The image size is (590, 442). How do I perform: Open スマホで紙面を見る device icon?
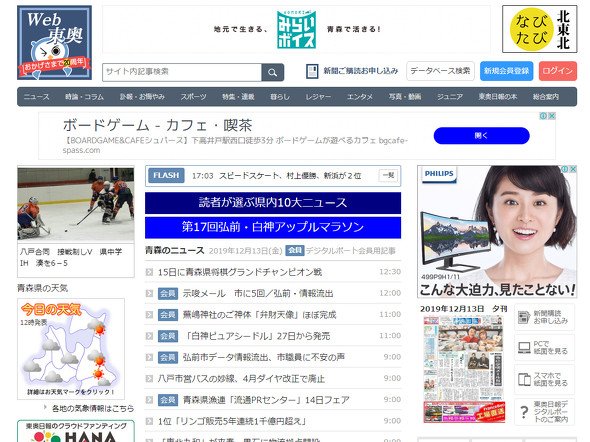click(x=524, y=379)
